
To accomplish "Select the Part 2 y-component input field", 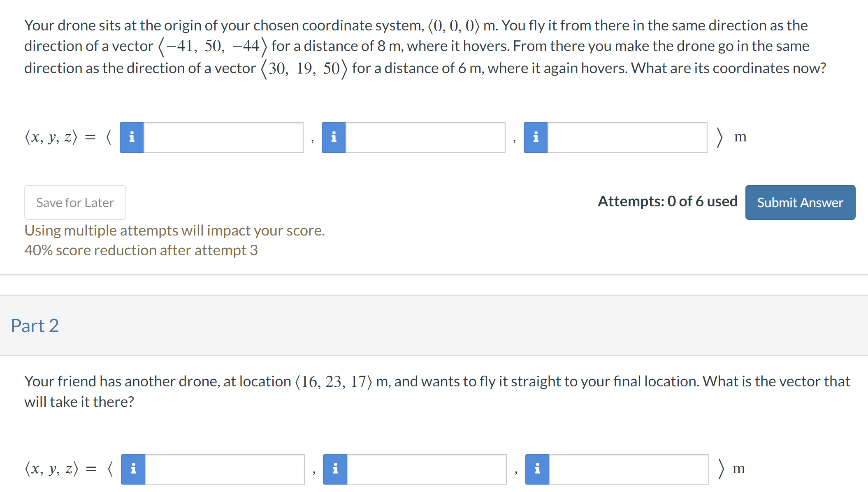I will point(427,469).
